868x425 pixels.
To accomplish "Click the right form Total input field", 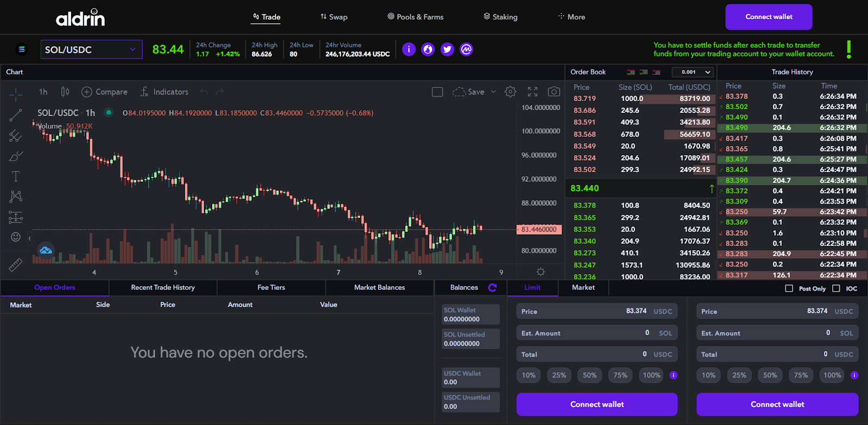I will coord(777,354).
